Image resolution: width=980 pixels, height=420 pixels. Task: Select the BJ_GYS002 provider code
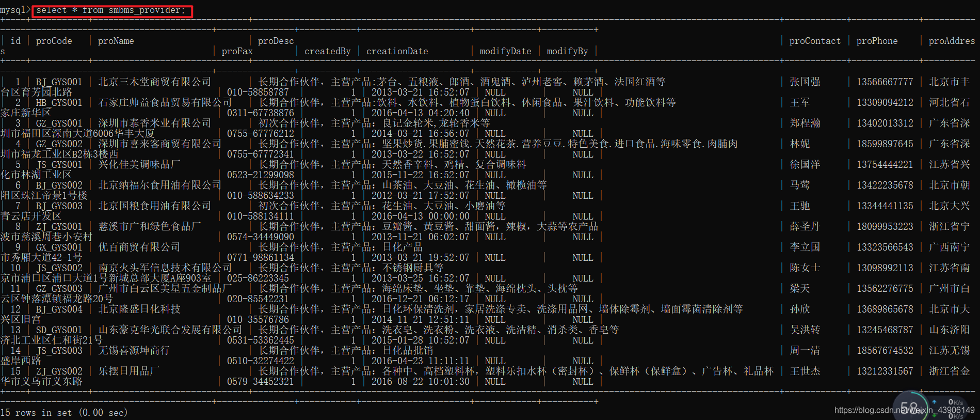pos(59,185)
